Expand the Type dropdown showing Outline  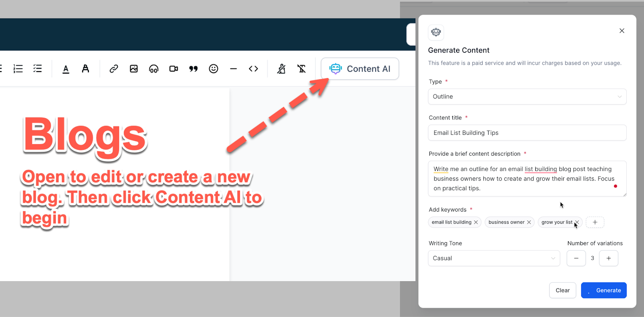tap(527, 97)
